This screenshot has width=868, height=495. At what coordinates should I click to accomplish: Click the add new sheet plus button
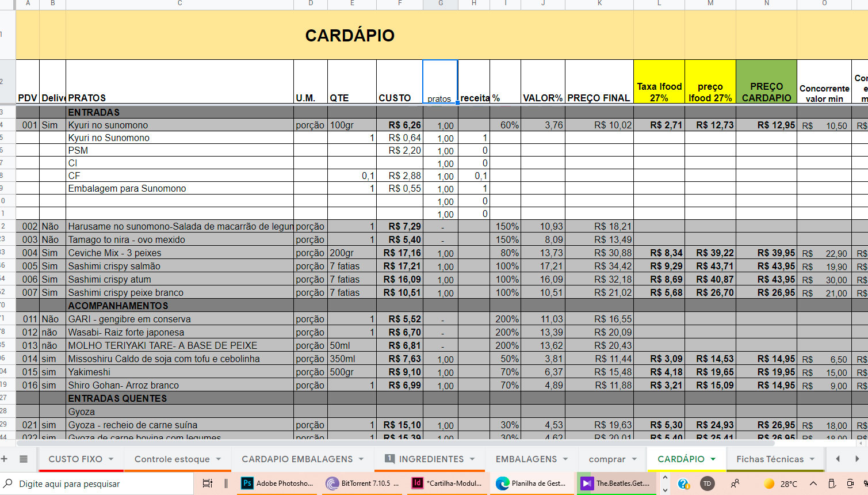(x=5, y=459)
